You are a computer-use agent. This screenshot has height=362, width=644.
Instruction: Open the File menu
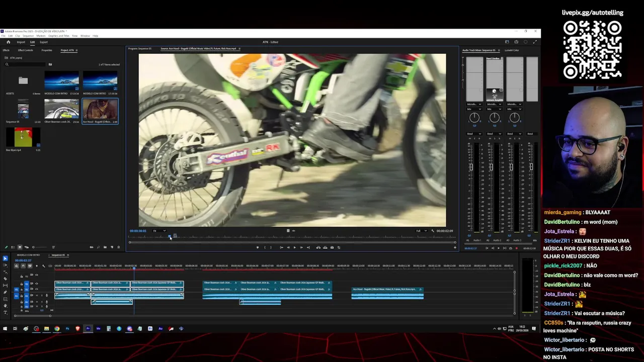(x=4, y=36)
